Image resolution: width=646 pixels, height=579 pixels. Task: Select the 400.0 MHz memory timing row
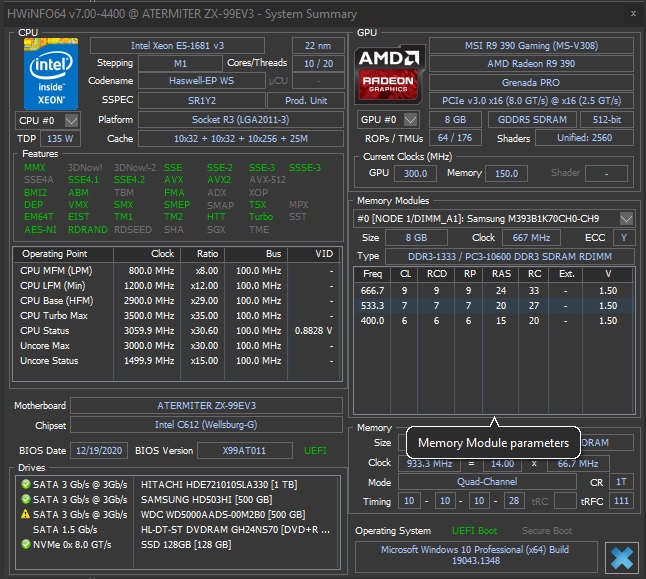[494, 321]
